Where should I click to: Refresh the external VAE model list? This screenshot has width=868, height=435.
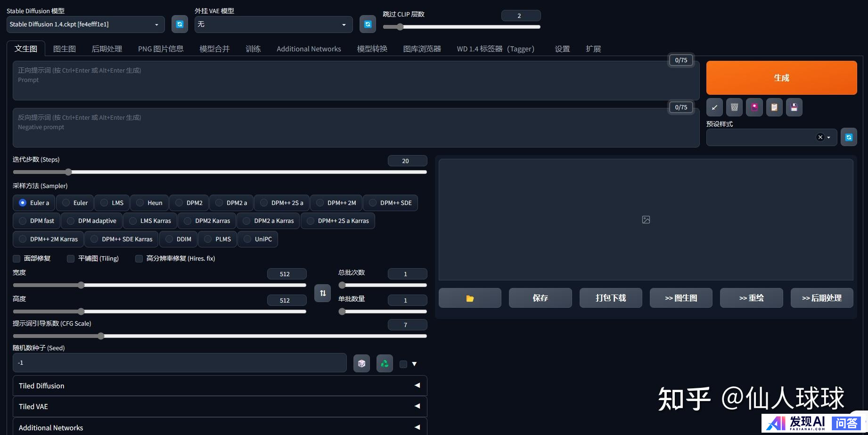coord(368,24)
